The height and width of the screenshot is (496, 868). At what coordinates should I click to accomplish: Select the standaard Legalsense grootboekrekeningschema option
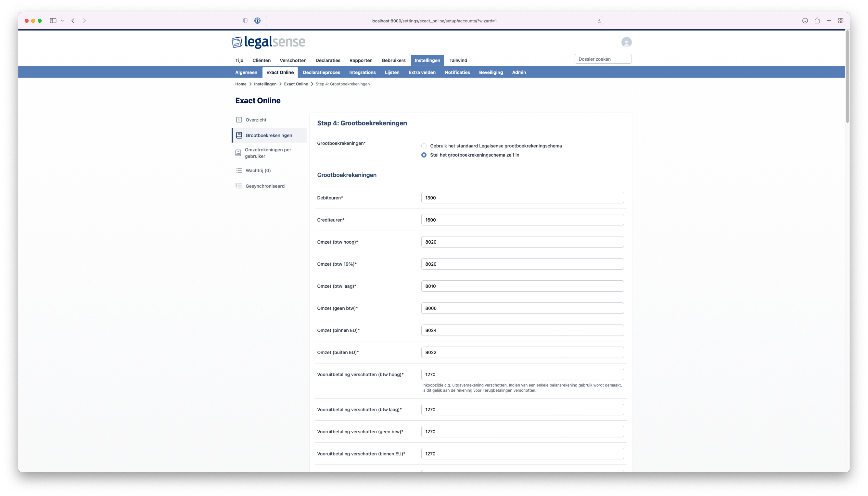(424, 146)
